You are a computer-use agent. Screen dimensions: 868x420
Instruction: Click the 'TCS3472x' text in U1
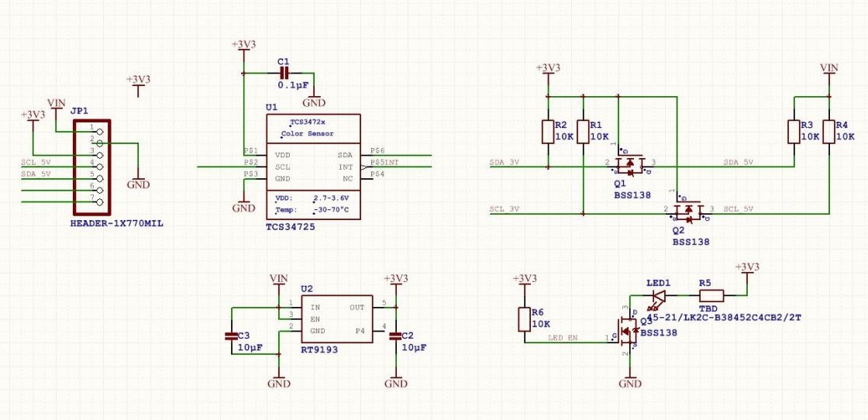308,122
